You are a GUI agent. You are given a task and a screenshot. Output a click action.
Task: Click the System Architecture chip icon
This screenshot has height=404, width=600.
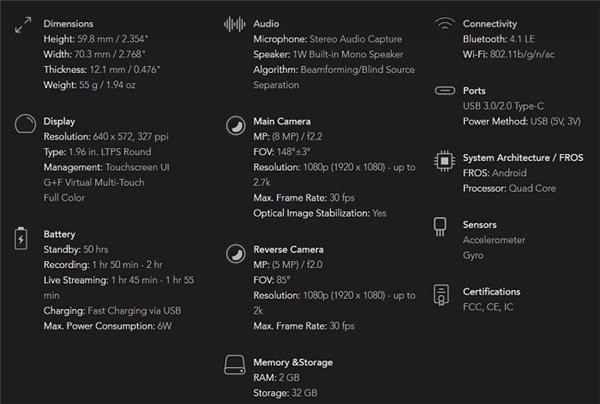tap(444, 160)
